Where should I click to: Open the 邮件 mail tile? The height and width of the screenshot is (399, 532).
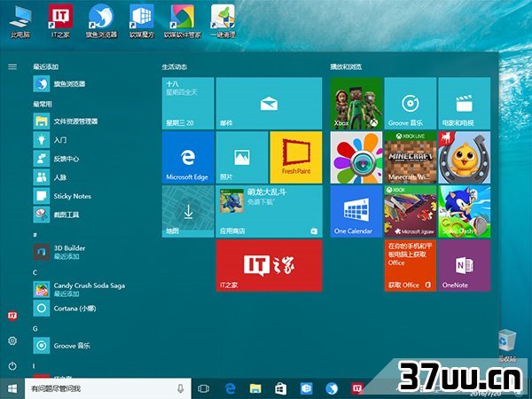269,103
